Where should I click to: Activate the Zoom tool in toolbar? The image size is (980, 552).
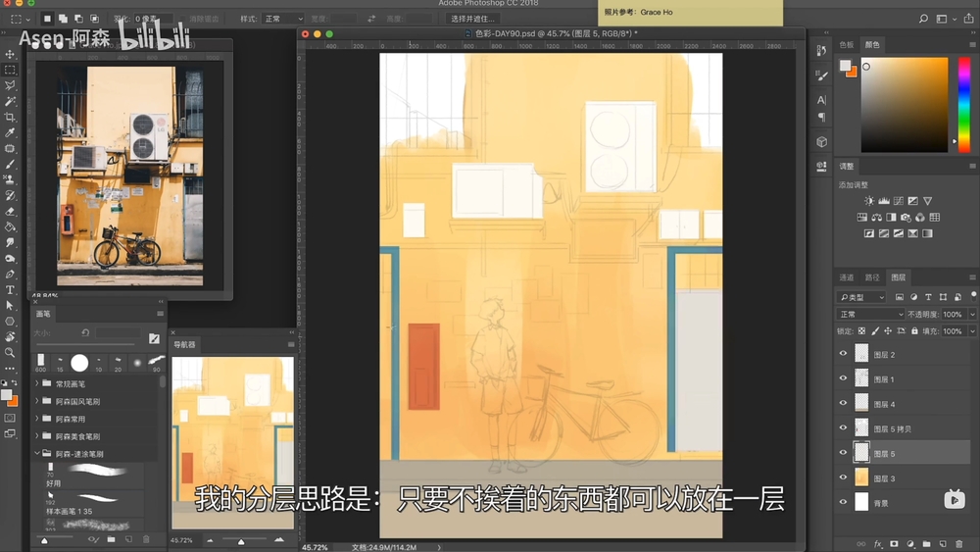(x=10, y=352)
